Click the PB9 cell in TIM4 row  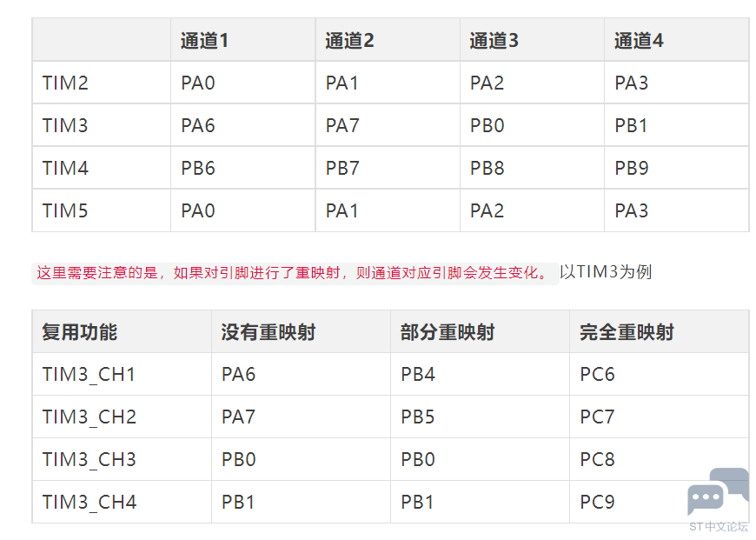tap(632, 169)
